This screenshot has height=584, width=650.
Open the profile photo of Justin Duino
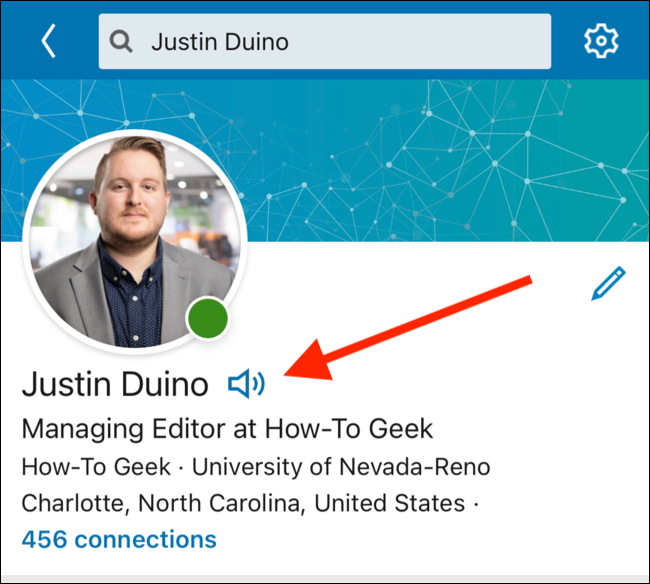(x=135, y=241)
